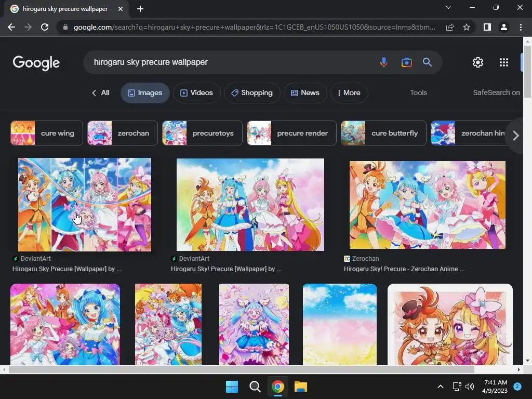The image size is (532, 399).
Task: Filter by the cure wing chip
Action: click(x=47, y=133)
